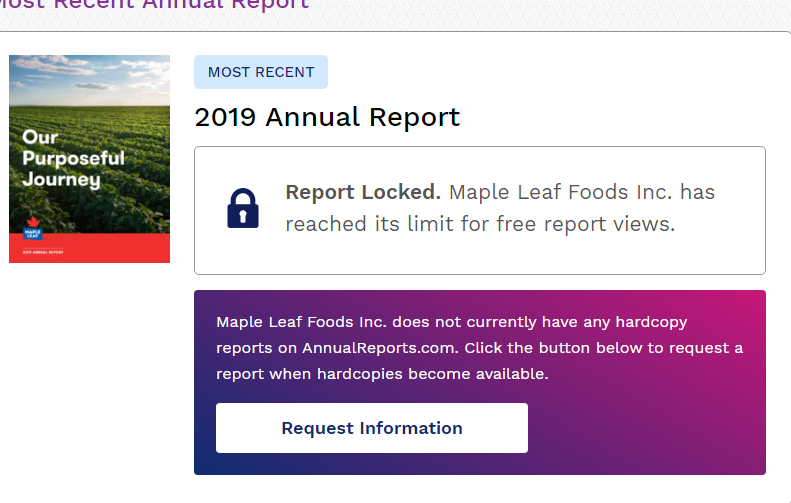Open the 2019 Annual Report cover thumbnail
The width and height of the screenshot is (791, 503).
coord(89,159)
